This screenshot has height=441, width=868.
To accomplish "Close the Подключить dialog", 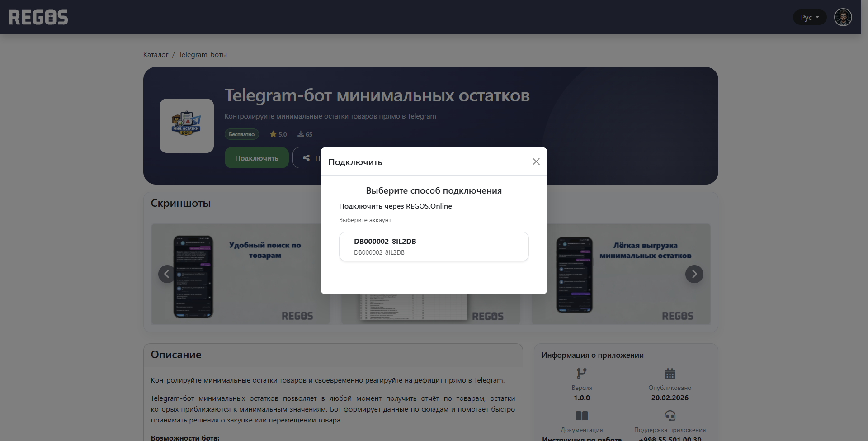I will (x=536, y=161).
